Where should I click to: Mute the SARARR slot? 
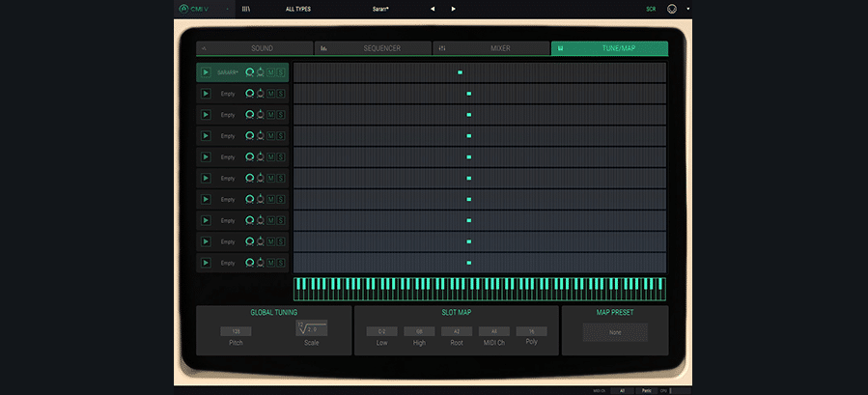pos(270,72)
